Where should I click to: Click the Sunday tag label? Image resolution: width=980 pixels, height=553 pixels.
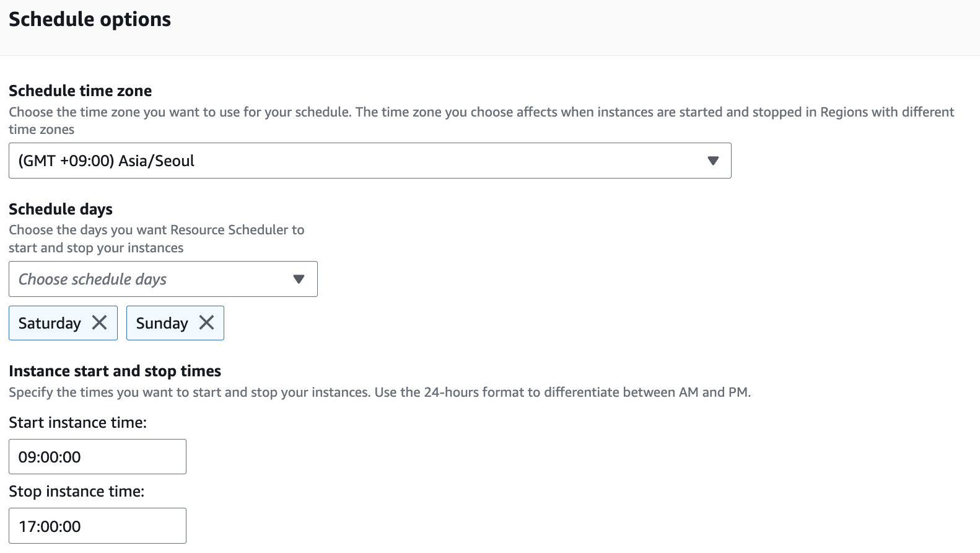click(162, 323)
